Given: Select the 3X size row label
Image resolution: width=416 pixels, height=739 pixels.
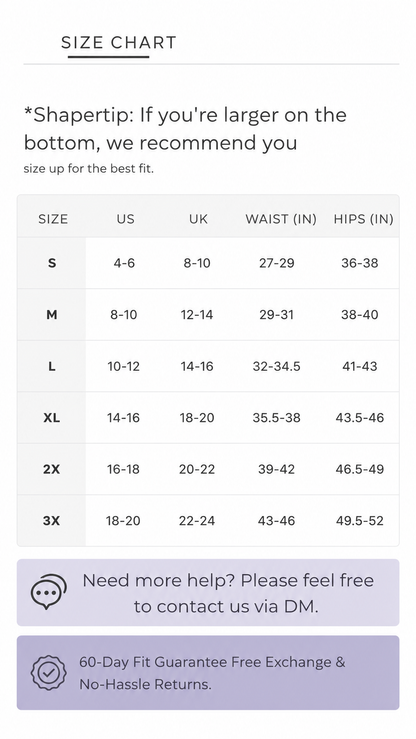Looking at the screenshot, I should pyautogui.click(x=52, y=521).
